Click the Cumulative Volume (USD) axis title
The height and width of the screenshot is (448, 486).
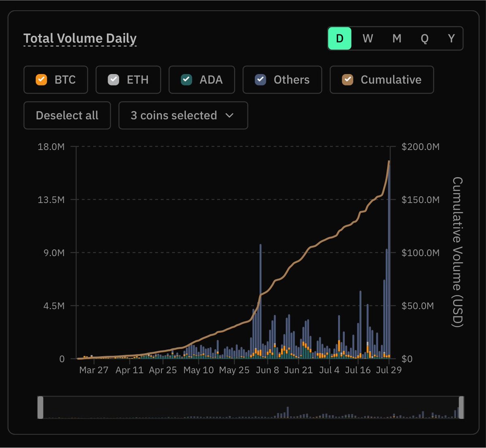(457, 252)
